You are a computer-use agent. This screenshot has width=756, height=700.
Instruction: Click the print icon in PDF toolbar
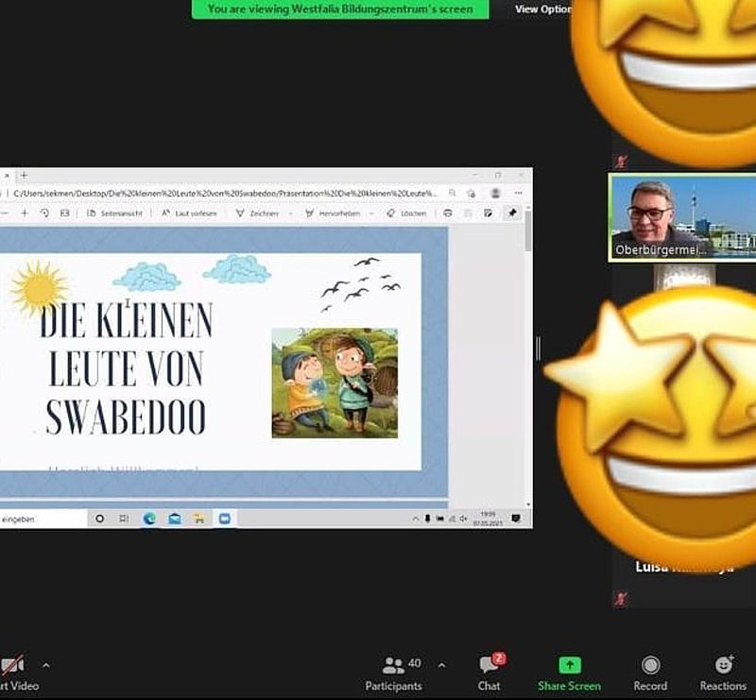(x=448, y=213)
